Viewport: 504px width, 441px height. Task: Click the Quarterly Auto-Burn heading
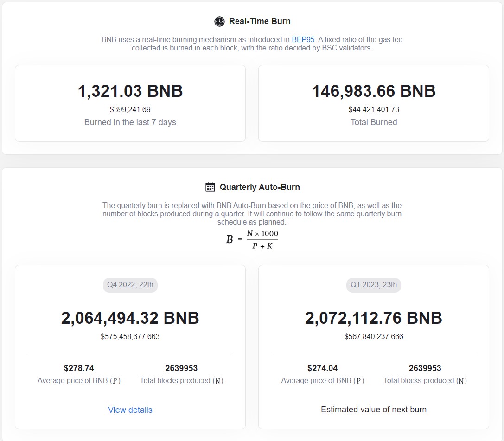[x=260, y=187]
